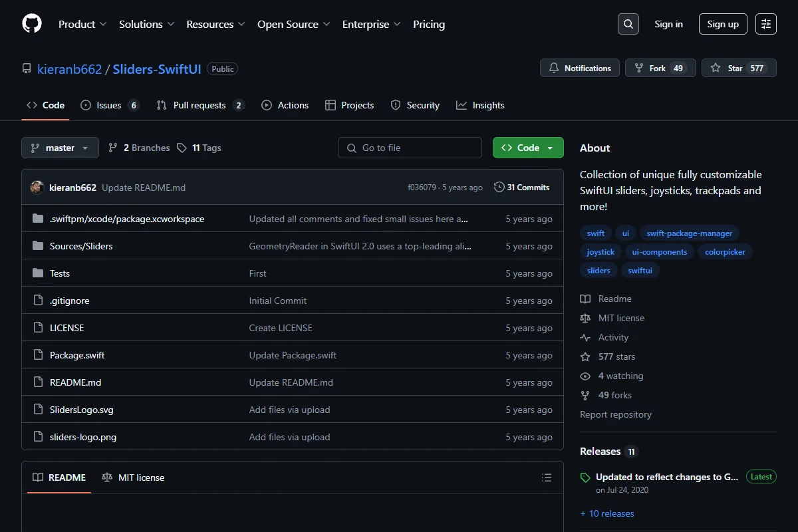Screen dimensions: 798x532
Task: Star the Sliders-SwiftUI repository
Action: [739, 68]
